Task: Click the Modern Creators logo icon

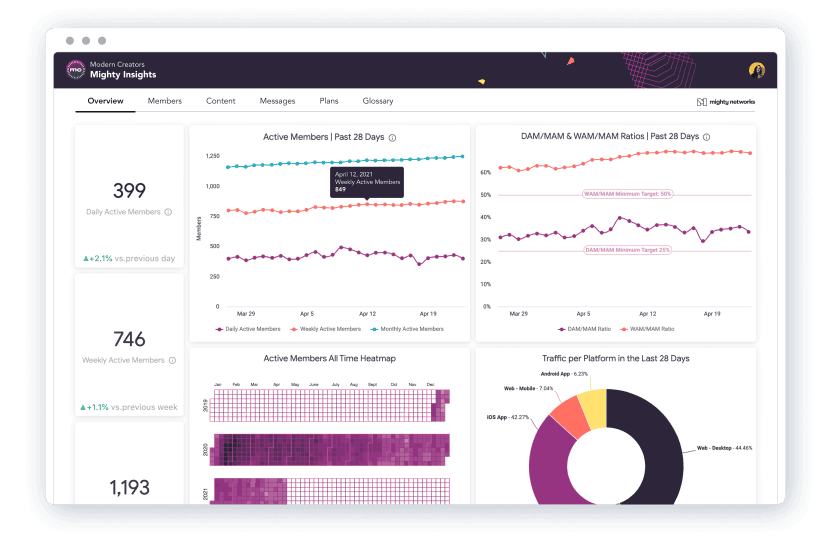Action: tap(75, 70)
